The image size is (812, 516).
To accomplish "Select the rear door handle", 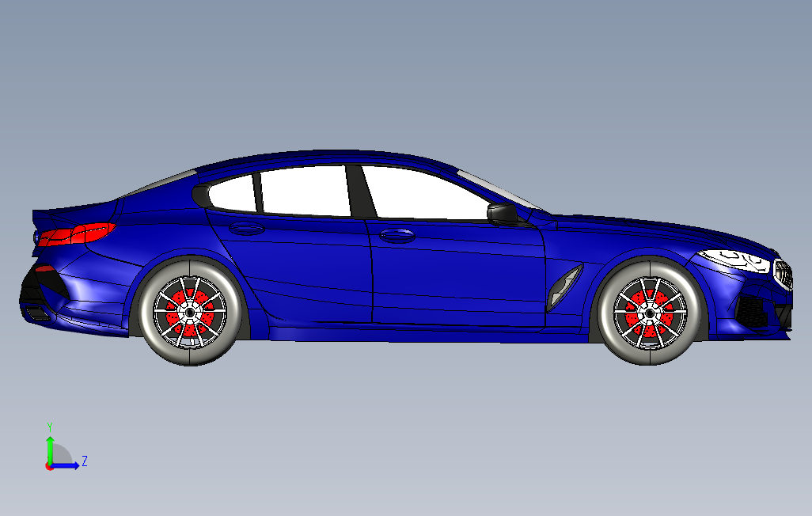I will [246, 228].
